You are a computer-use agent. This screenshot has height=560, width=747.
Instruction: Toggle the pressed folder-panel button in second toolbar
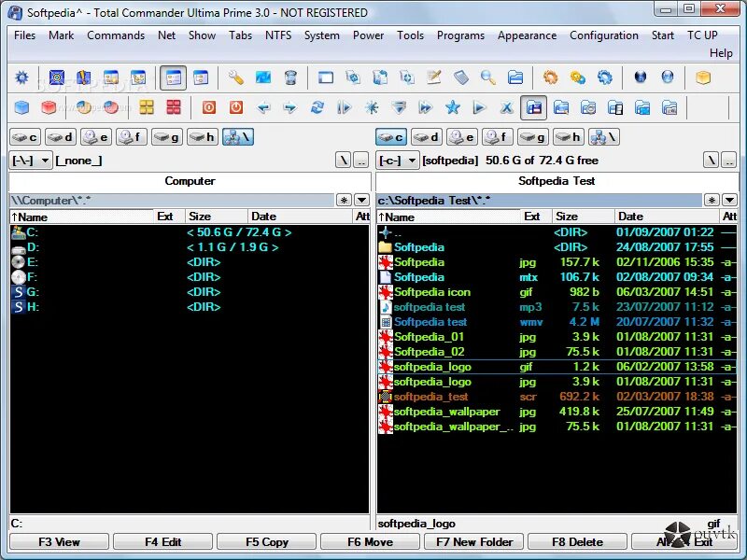(533, 108)
